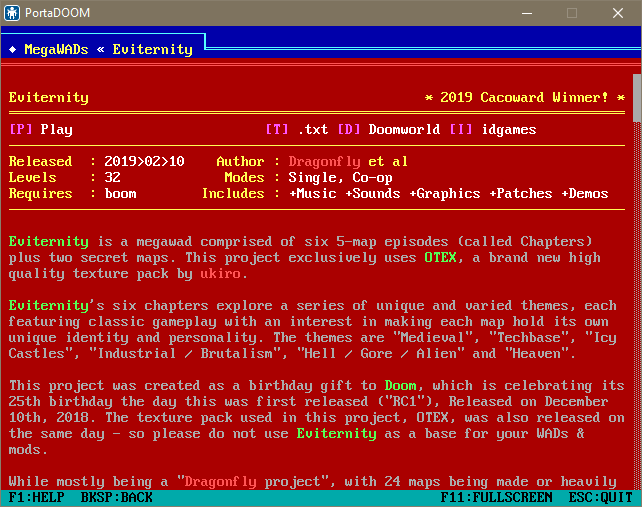Open the [I] idgames link
The width and height of the screenshot is (642, 507).
point(493,129)
